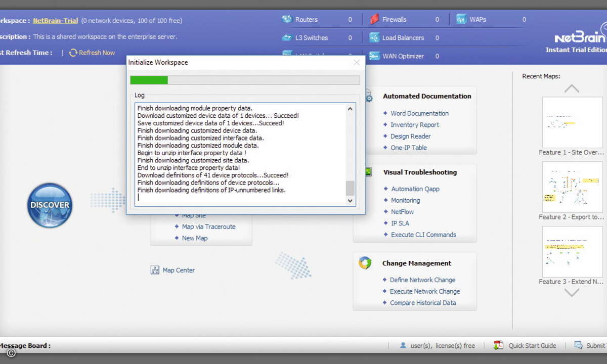Click the round DISCOVER button
607x364 pixels.
point(50,205)
